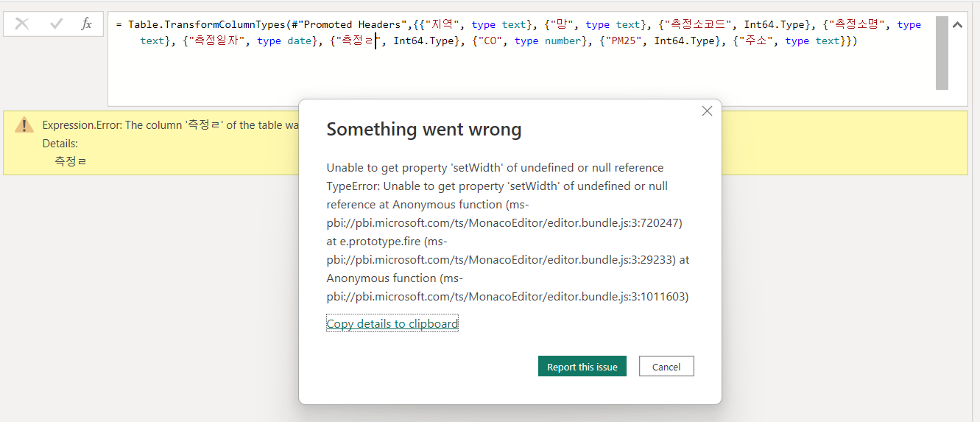Click the Report this issue button
The height and width of the screenshot is (422, 980).
(582, 367)
